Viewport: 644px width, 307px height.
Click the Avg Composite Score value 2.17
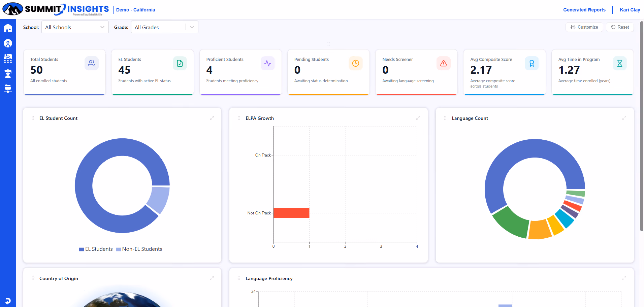point(481,70)
